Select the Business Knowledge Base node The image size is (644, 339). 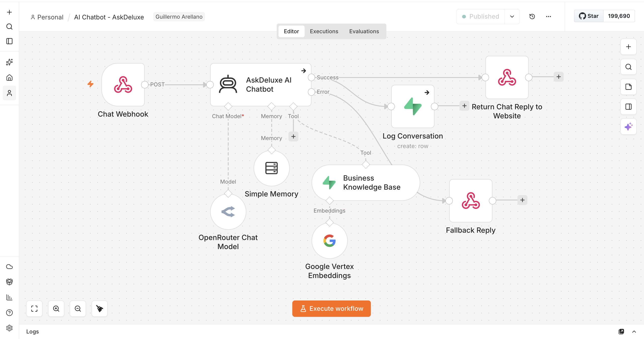click(366, 183)
